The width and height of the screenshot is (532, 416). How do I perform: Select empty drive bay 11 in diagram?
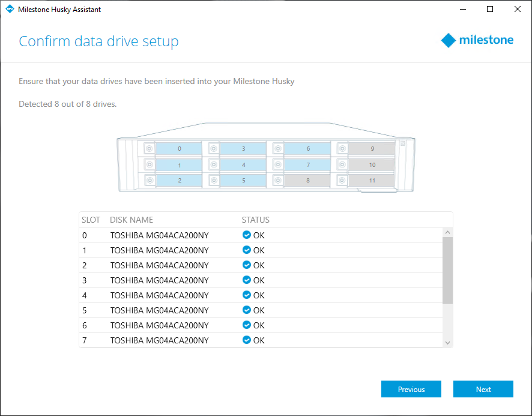point(372,181)
